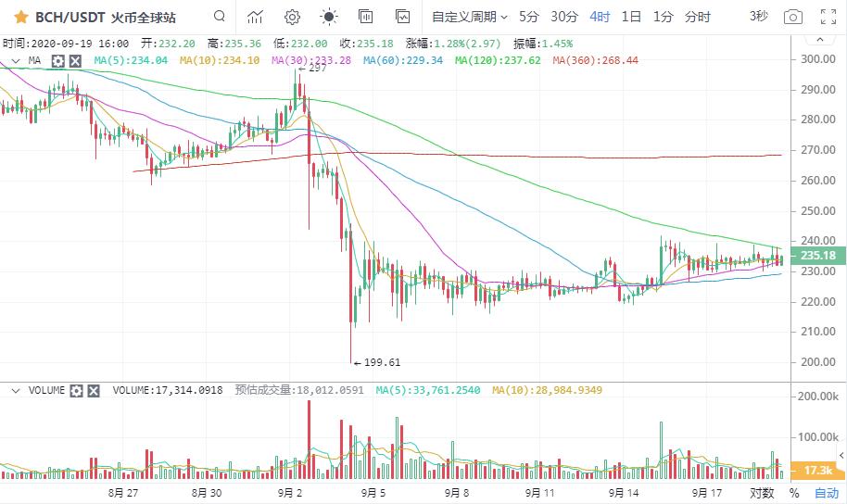The image size is (847, 504).
Task: Click the favorite star next to BCH/USDT
Action: point(20,17)
